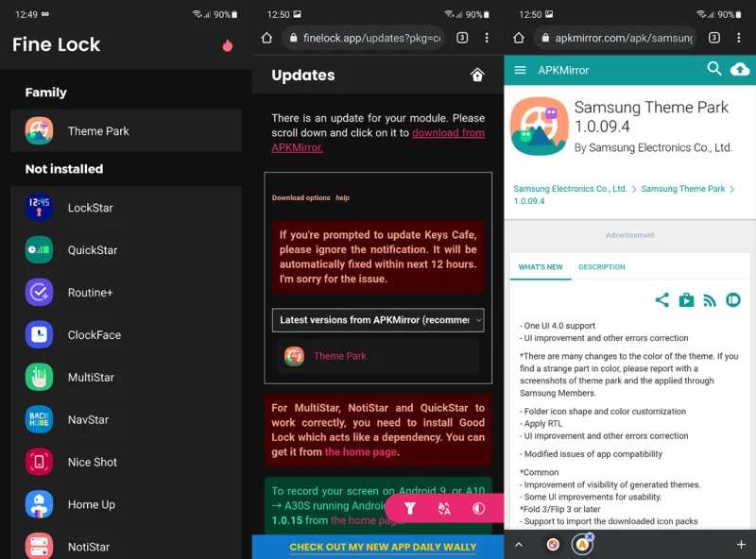Select the 'Family' section header

pyautogui.click(x=45, y=92)
